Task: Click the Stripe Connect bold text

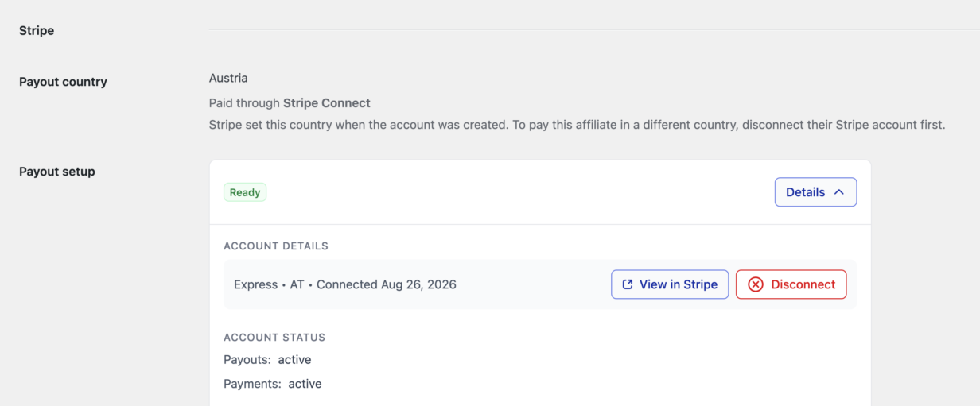Action: tap(327, 102)
